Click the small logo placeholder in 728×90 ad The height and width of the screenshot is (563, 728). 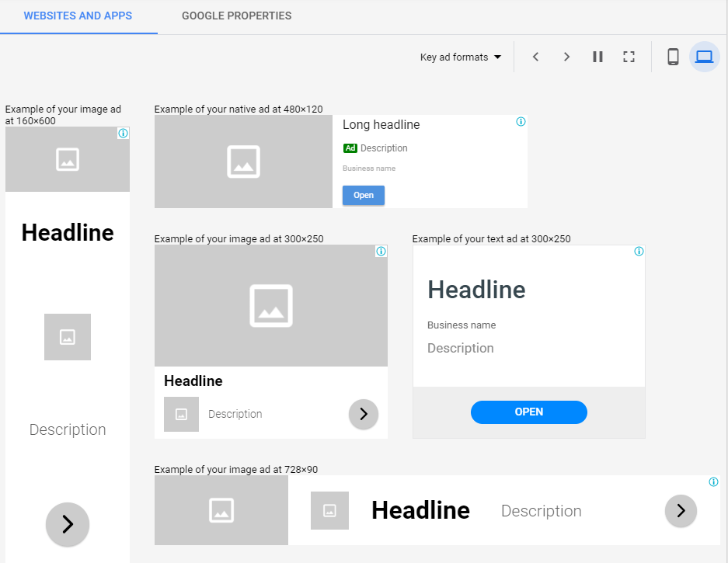coord(329,510)
